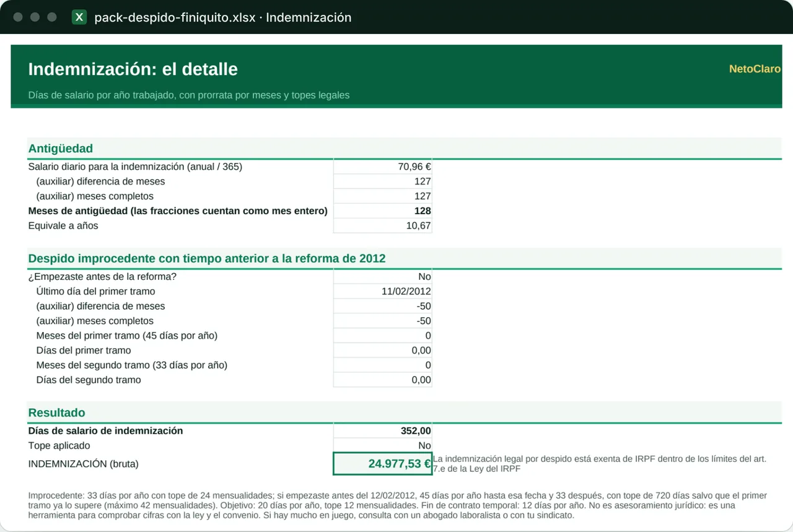Click the date cell 11/02/2012
The height and width of the screenshot is (532, 793).
pyautogui.click(x=382, y=292)
